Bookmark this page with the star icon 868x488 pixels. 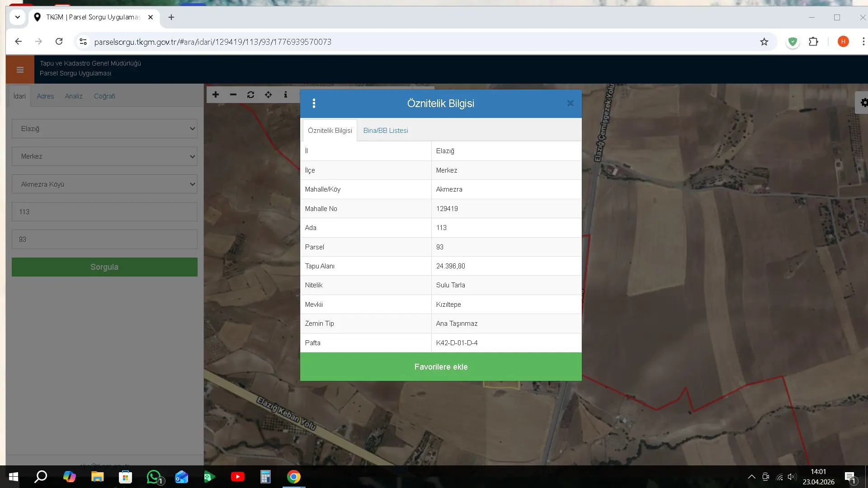click(x=764, y=42)
